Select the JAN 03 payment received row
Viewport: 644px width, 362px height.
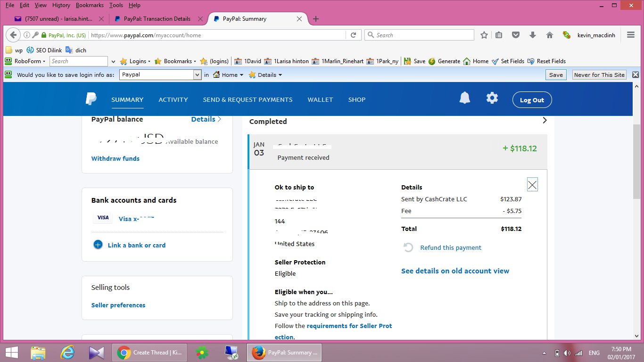(x=397, y=152)
